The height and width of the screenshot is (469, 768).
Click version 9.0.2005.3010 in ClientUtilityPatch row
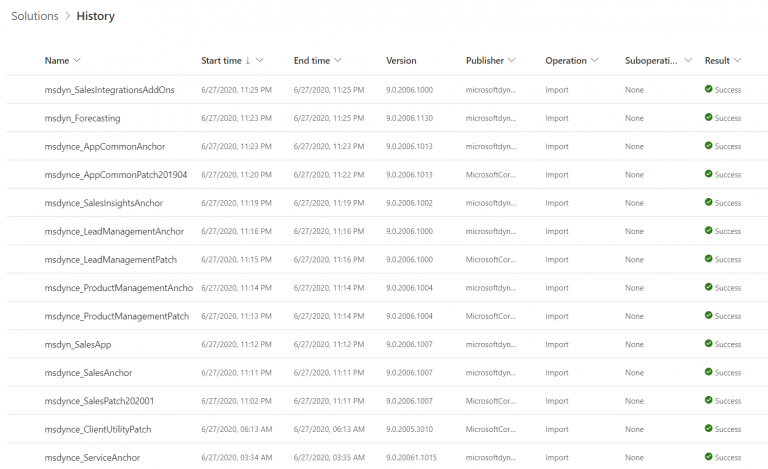tap(409, 429)
